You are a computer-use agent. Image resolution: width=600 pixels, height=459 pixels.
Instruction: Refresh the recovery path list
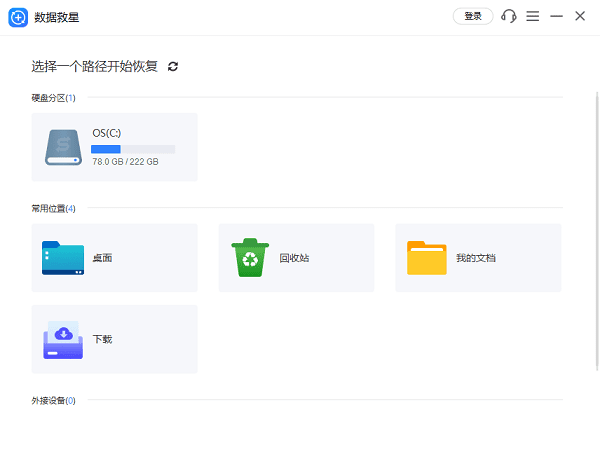173,66
